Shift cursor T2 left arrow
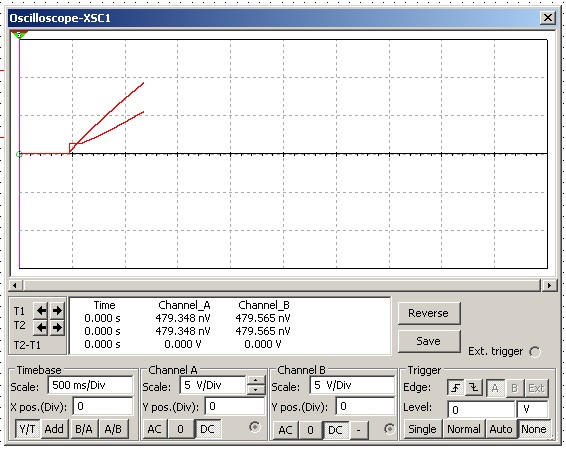 click(41, 328)
